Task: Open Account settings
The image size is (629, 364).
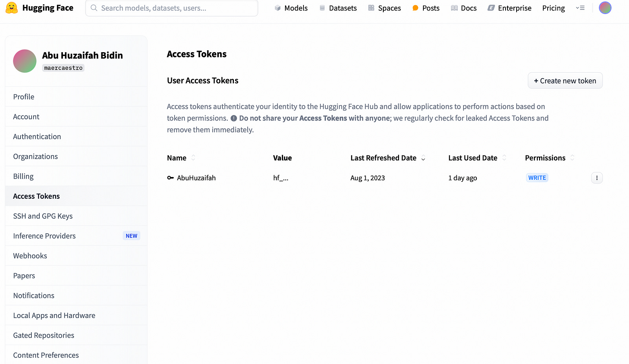Action: pos(76,117)
